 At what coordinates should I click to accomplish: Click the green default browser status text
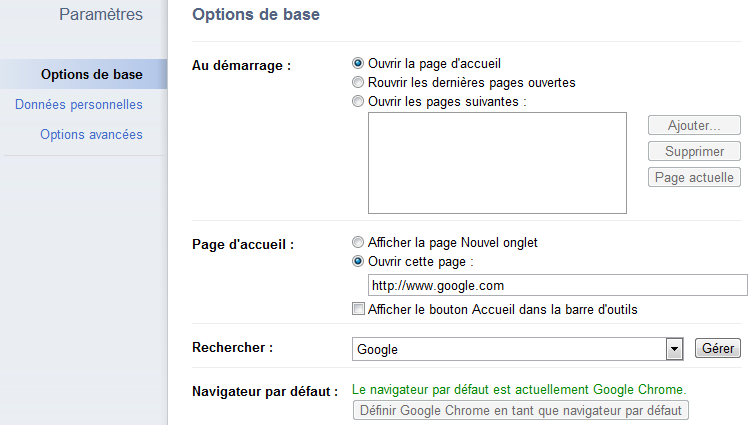pos(519,390)
